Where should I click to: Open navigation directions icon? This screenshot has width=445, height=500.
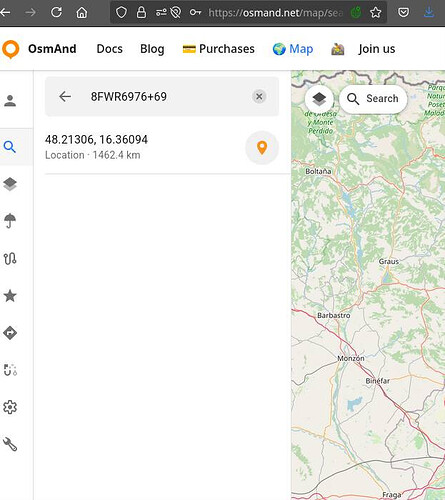point(10,333)
